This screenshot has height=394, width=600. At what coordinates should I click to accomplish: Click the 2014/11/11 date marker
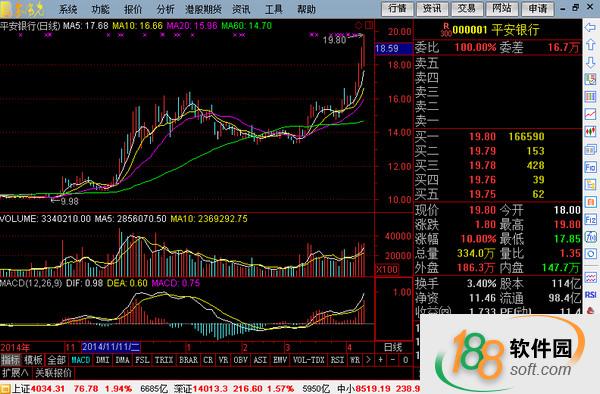click(111, 347)
